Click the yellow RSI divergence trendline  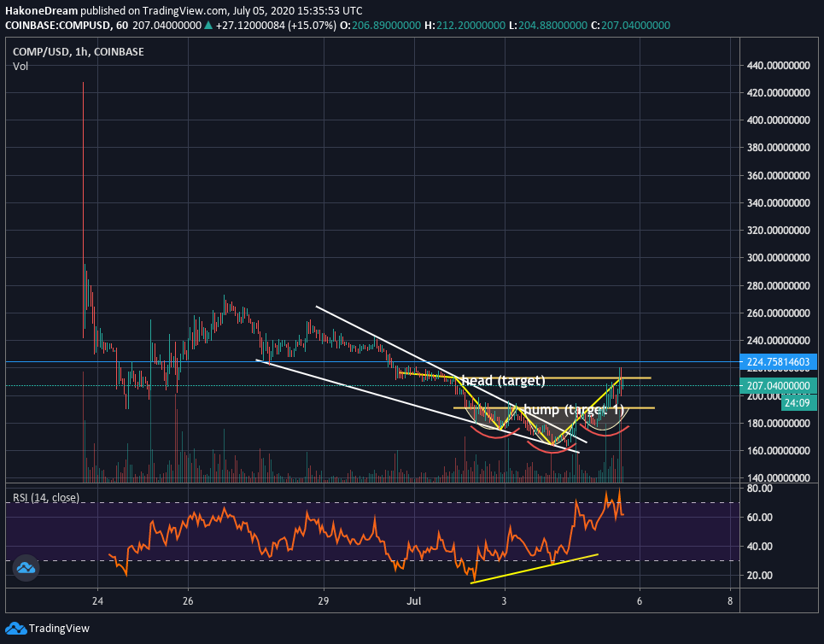tap(535, 568)
